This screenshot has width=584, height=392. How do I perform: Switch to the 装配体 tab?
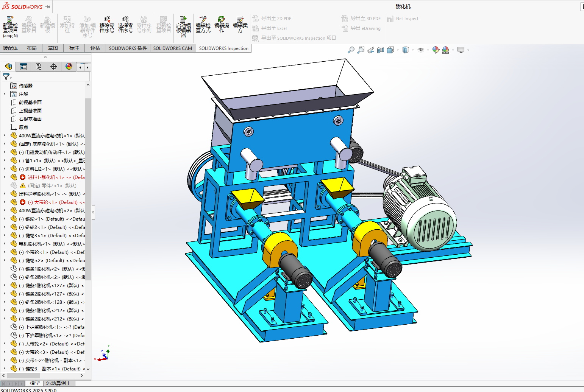pyautogui.click(x=10, y=48)
